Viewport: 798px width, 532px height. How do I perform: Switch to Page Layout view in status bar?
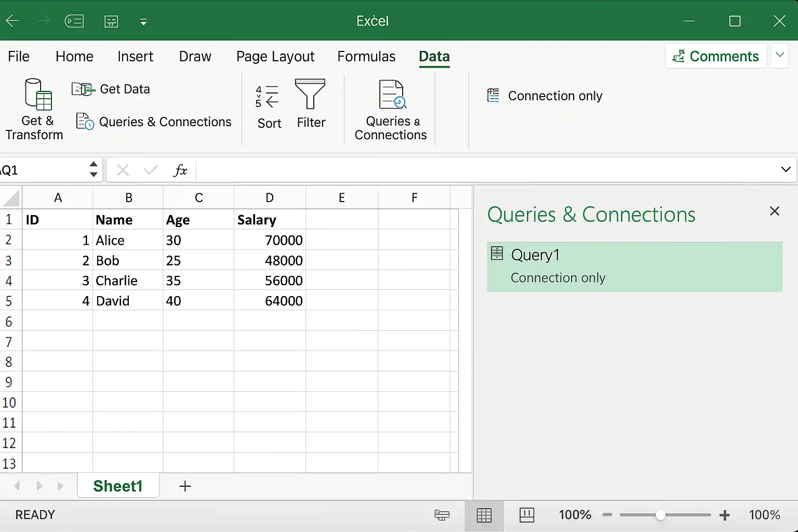pyautogui.click(x=527, y=515)
